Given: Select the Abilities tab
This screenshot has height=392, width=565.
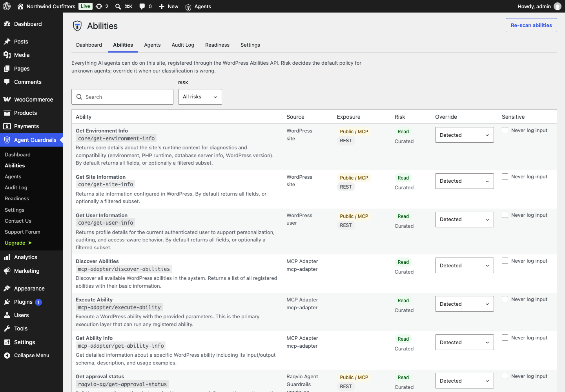Looking at the screenshot, I should pos(123,45).
